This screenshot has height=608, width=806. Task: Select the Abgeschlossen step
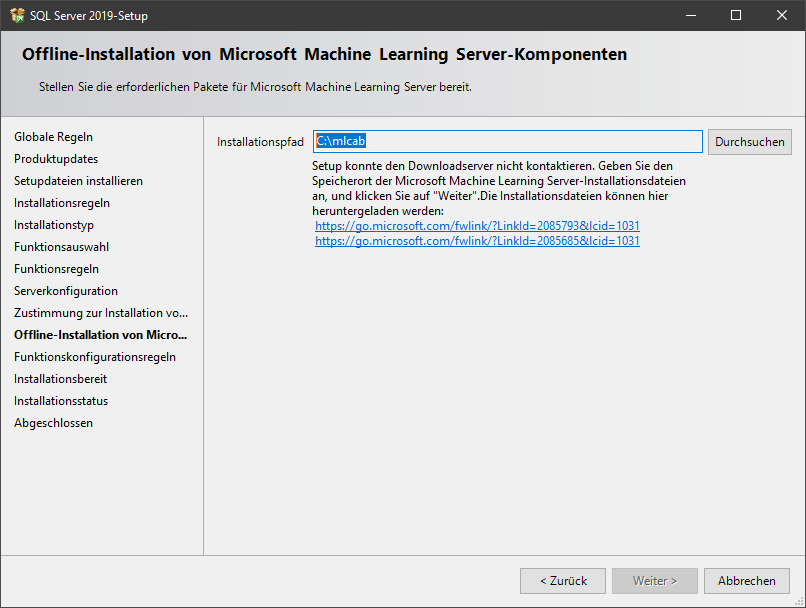point(53,423)
